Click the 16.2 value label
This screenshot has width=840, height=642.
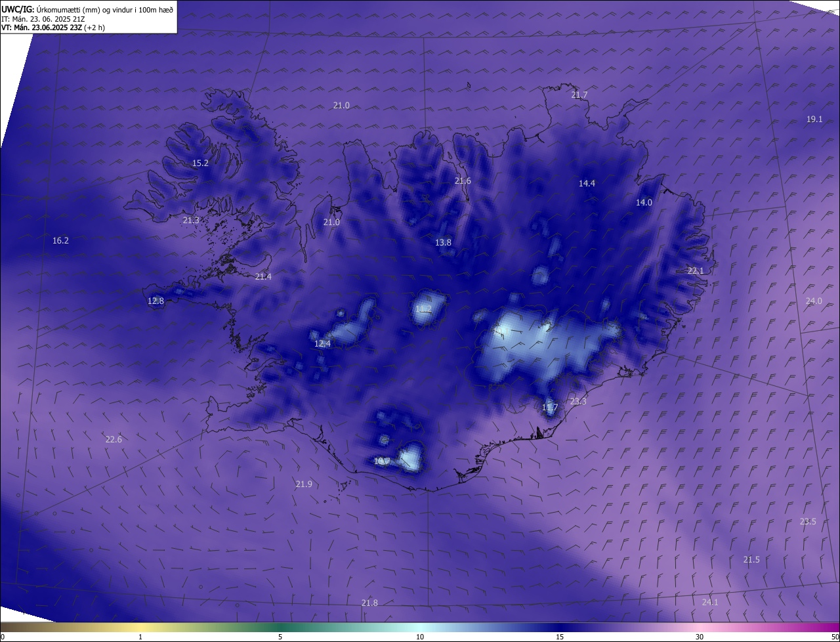[60, 241]
